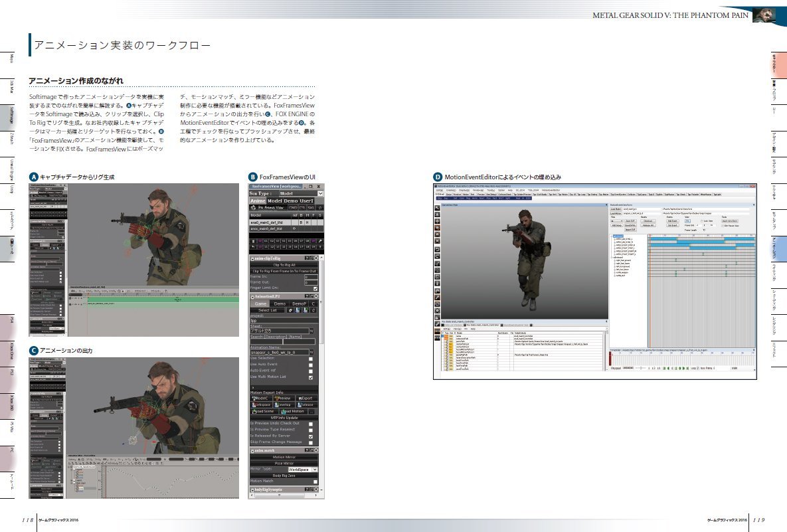The width and height of the screenshot is (787, 532).
Task: Collapse the anim-clipToRig section
Action: tap(253, 258)
